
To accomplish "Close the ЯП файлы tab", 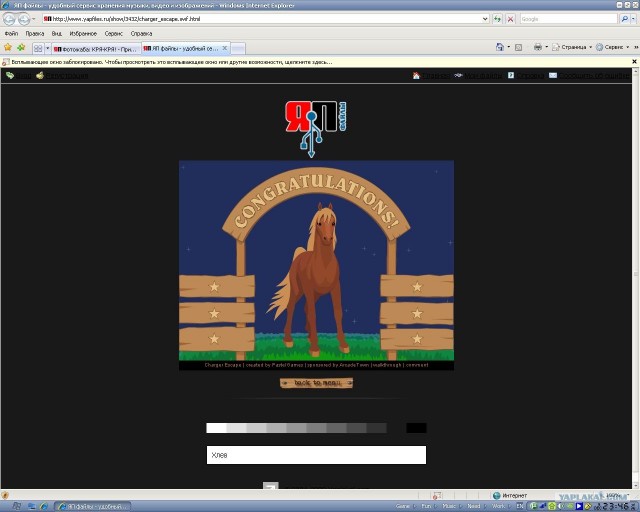I will pos(224,48).
